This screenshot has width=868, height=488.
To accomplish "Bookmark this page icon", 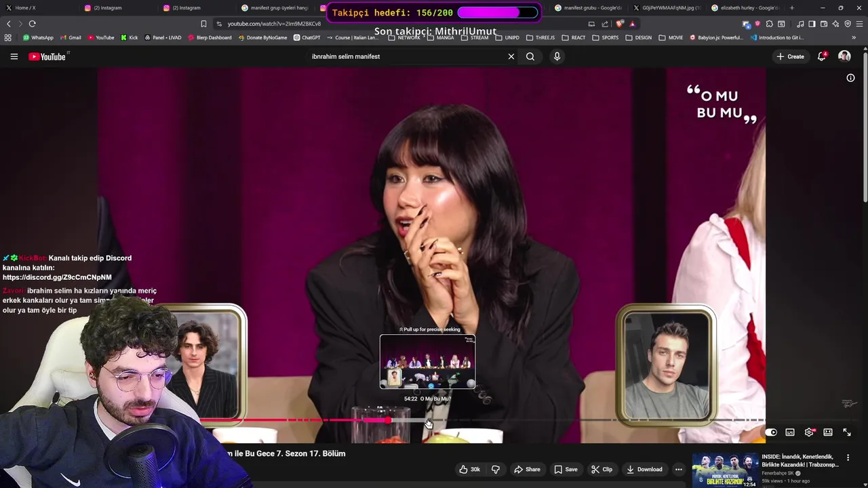I will (x=203, y=24).
